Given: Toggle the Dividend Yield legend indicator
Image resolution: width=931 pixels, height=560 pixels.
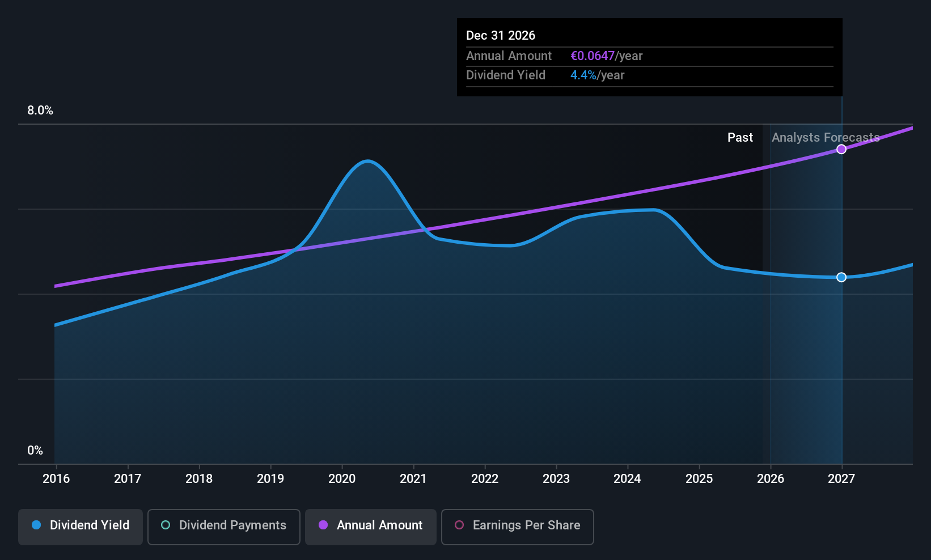Looking at the screenshot, I should point(37,525).
